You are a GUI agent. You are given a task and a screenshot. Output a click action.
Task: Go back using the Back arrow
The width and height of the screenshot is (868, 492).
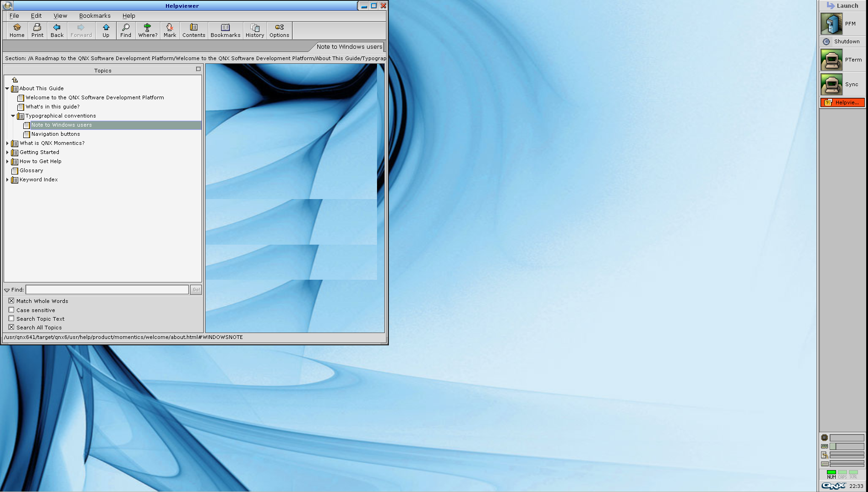click(57, 30)
